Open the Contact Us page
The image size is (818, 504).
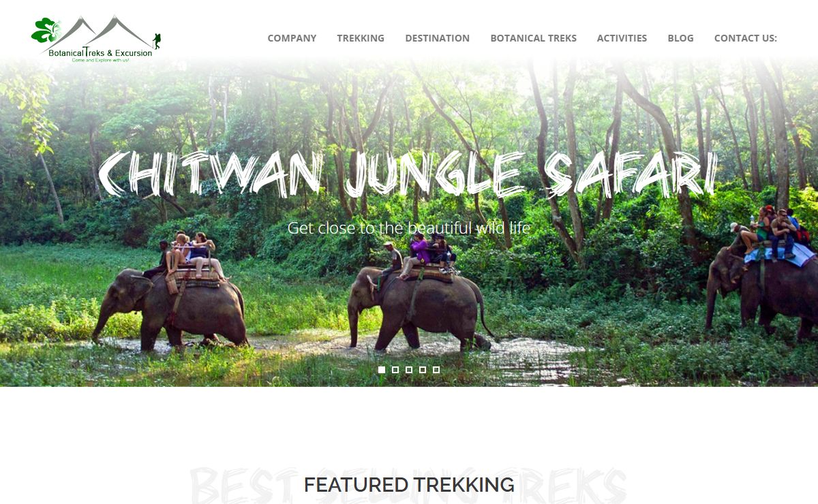745,38
